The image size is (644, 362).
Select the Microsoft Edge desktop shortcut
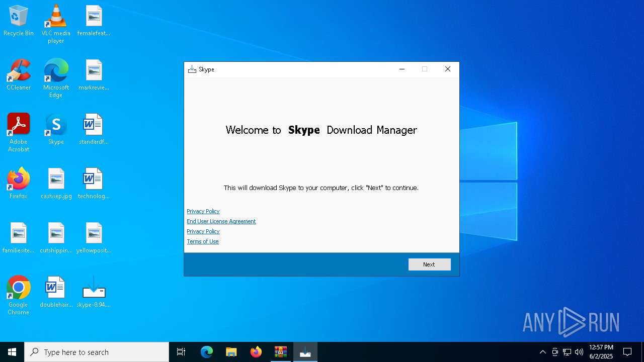[56, 78]
